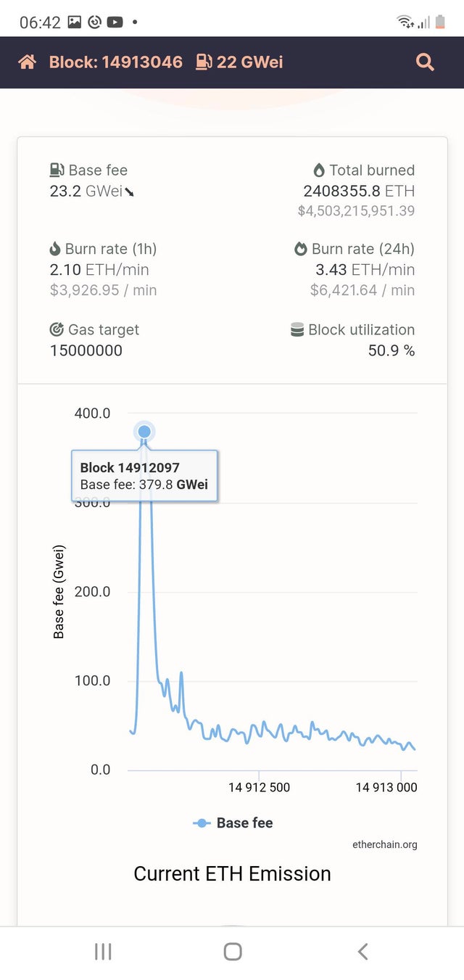Viewport: 464px width, 980px height.
Task: Tap the YouTube notification icon in status bar
Action: pyautogui.click(x=115, y=22)
